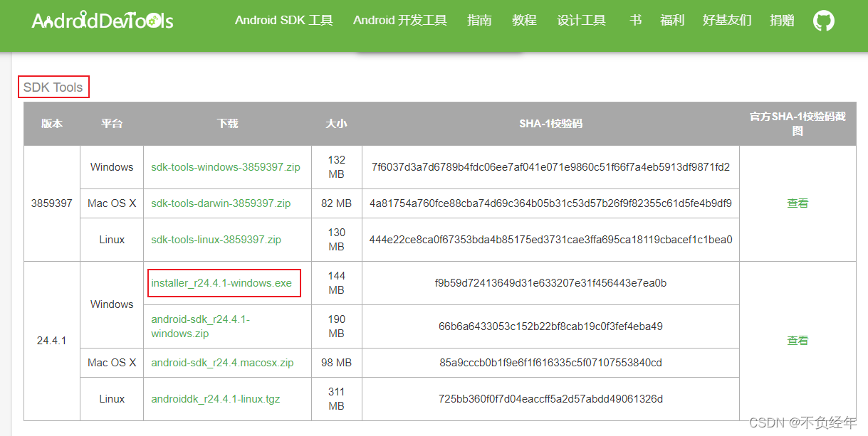Click the 下载 column header
This screenshot has width=868, height=436.
tap(227, 124)
